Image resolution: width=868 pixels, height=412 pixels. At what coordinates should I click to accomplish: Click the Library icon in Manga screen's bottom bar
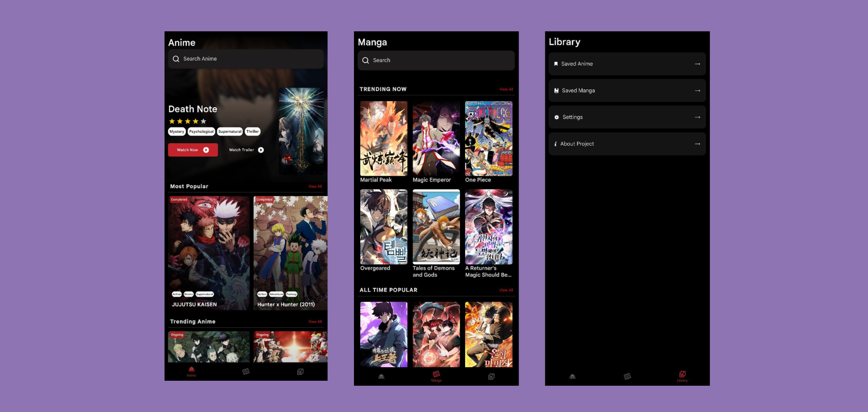pyautogui.click(x=491, y=376)
